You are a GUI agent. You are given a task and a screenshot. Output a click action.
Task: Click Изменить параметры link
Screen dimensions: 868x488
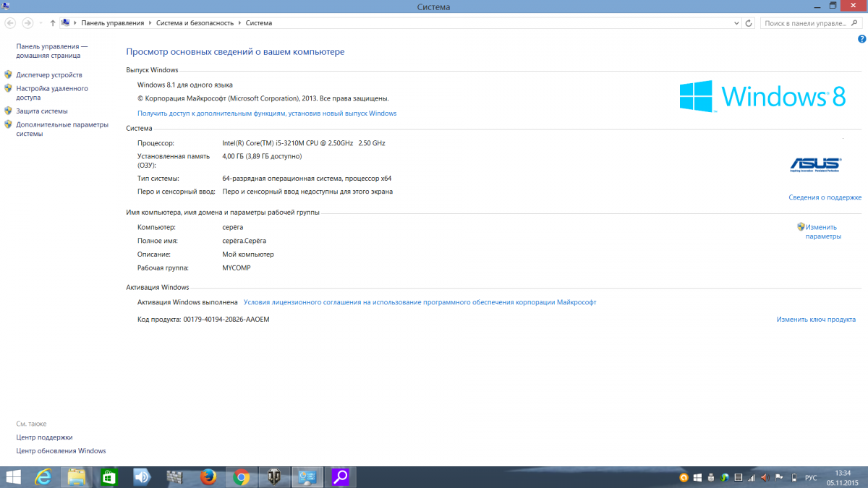click(823, 231)
